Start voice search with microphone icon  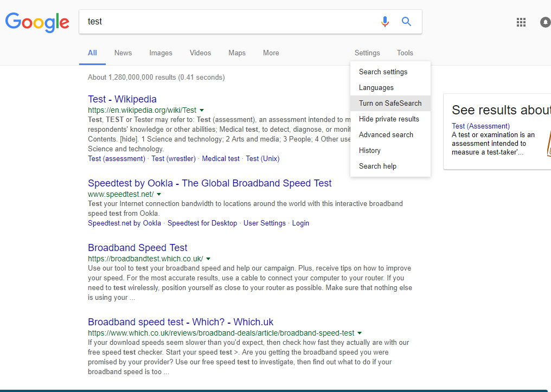pyautogui.click(x=385, y=22)
